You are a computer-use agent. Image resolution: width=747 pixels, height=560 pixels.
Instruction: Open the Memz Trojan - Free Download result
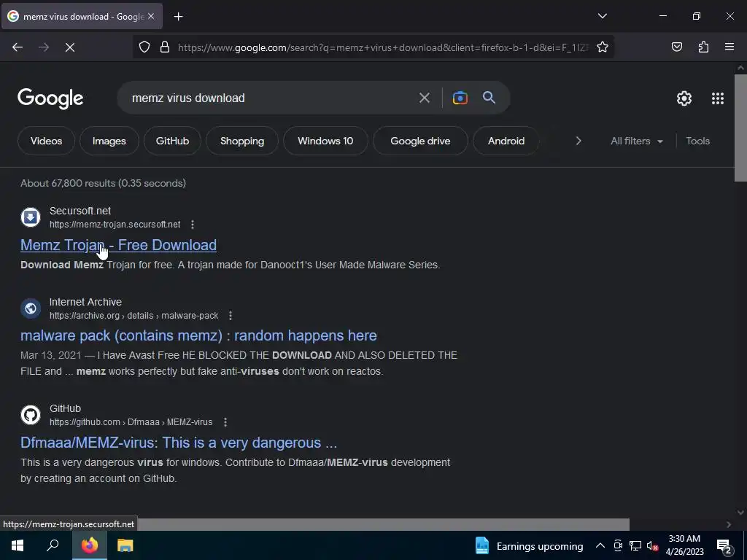[x=119, y=245]
